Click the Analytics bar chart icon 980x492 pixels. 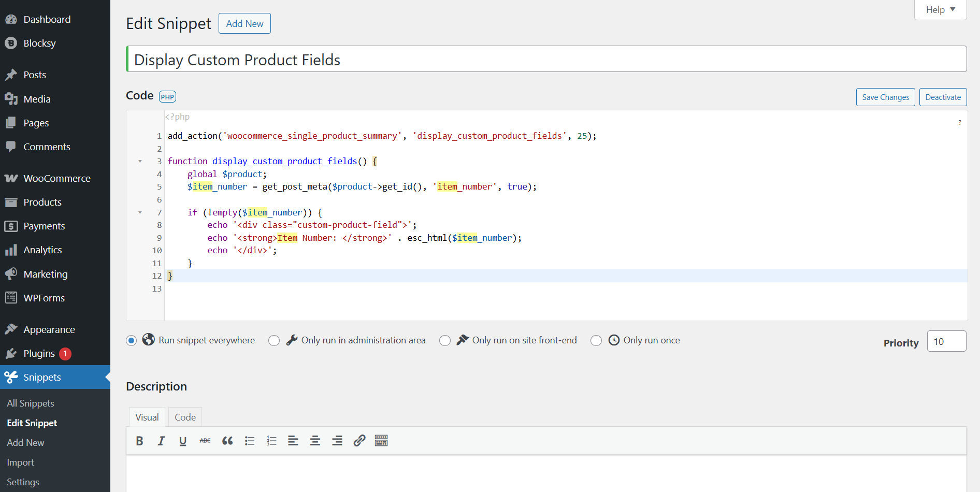(x=11, y=250)
